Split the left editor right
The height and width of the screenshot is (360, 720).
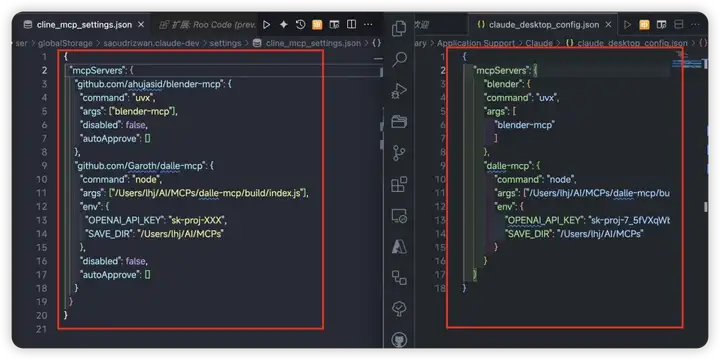point(351,25)
